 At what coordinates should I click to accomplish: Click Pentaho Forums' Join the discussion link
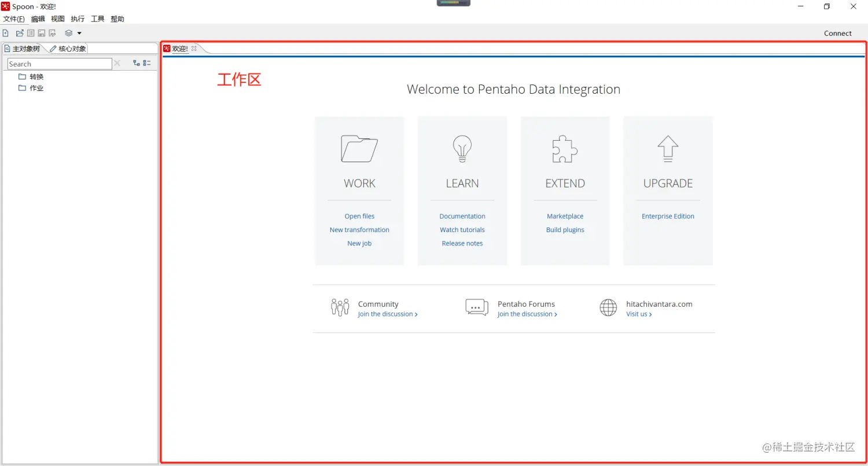527,314
